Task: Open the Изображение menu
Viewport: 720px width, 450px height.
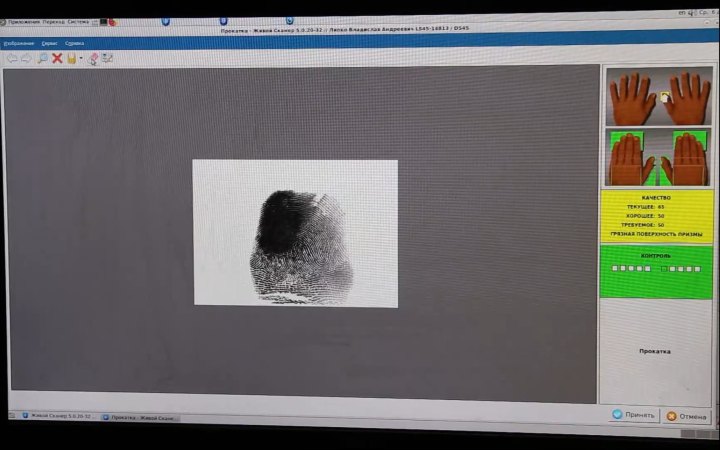Action: pyautogui.click(x=18, y=44)
